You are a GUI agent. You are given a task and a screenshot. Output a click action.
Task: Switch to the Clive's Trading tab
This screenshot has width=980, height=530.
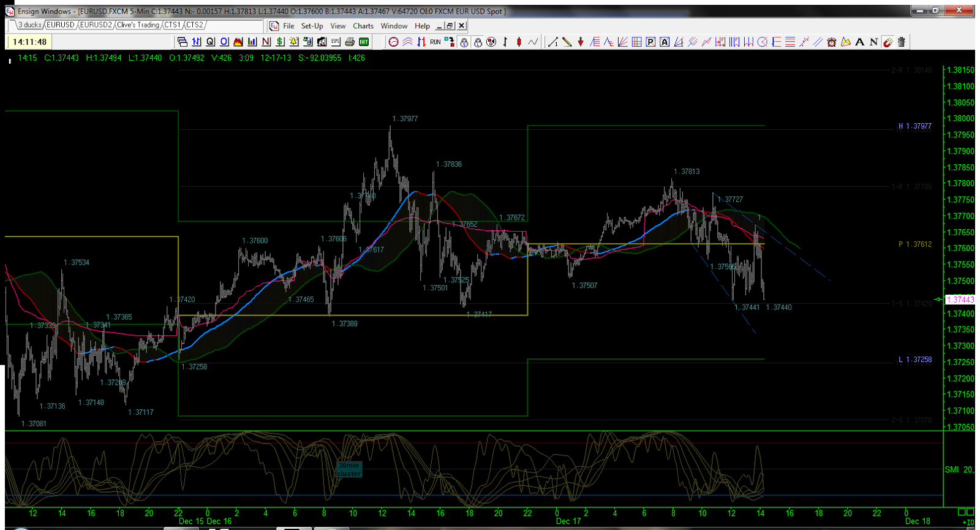click(x=138, y=25)
